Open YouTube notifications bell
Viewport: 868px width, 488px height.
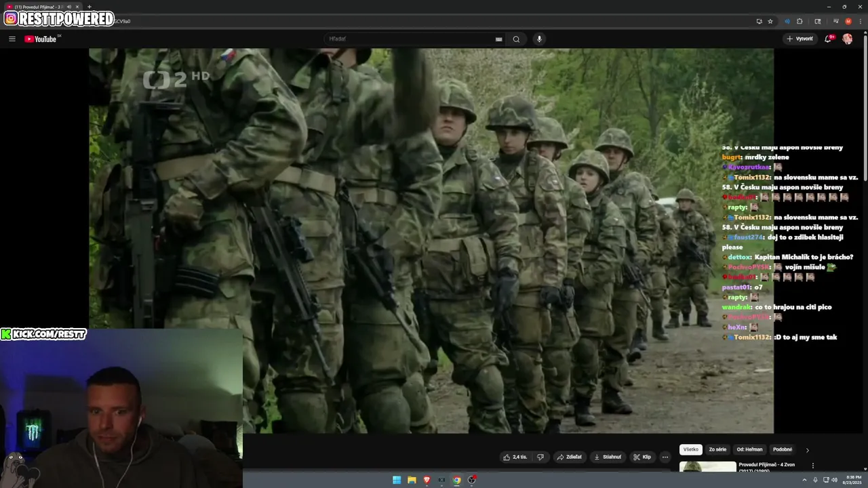828,39
